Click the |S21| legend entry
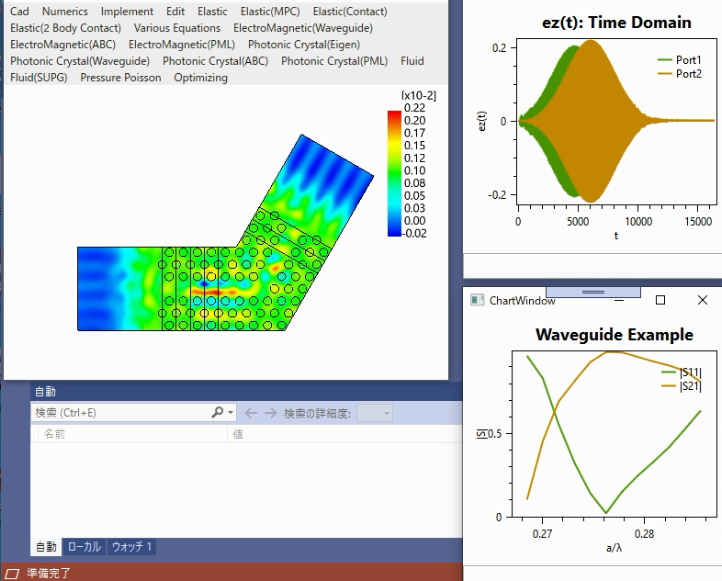Viewport: 722px width, 581px height. point(681,386)
